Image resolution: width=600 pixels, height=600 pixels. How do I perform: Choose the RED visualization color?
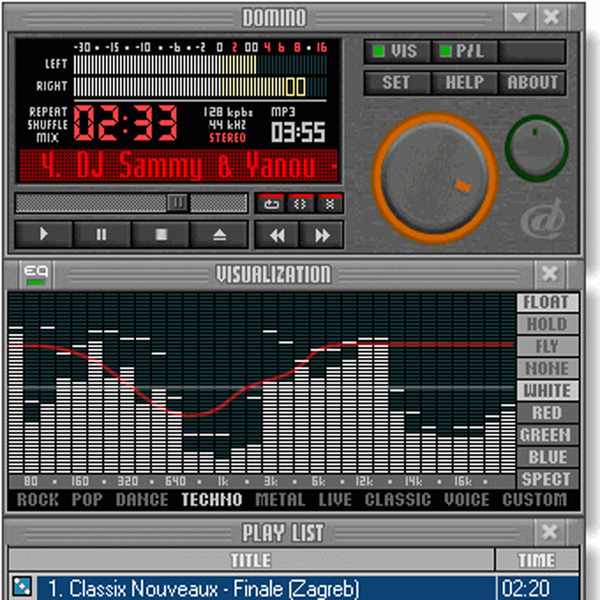pos(547,413)
